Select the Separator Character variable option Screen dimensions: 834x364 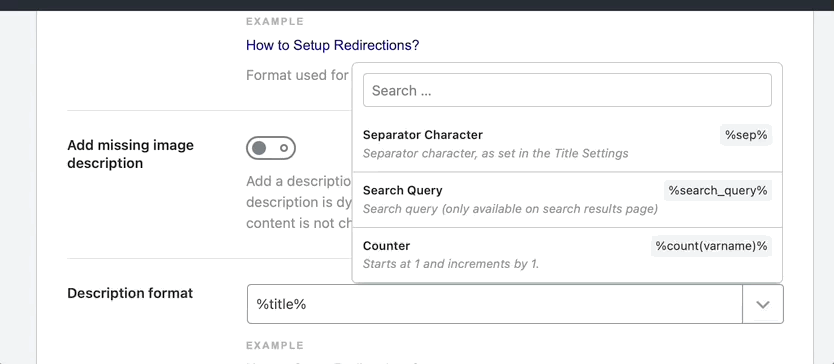[567, 144]
